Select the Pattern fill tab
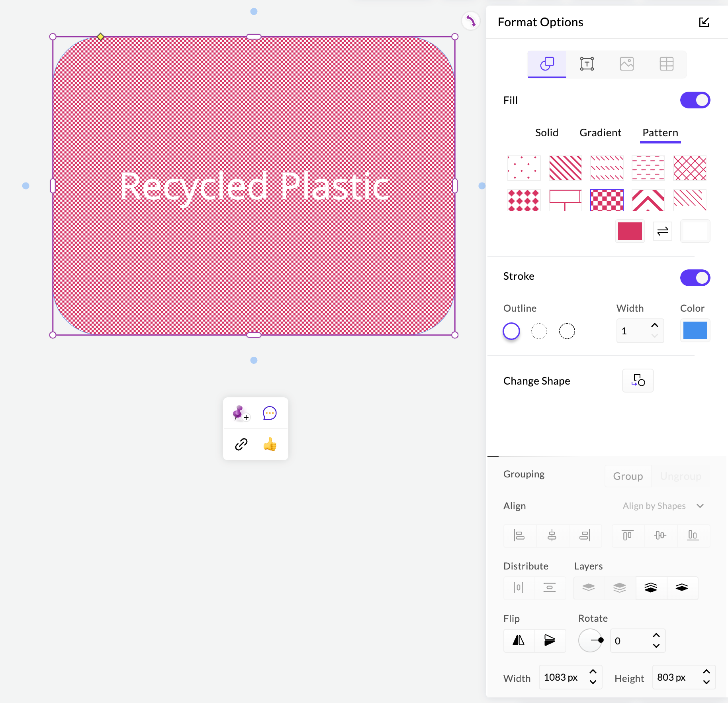 (660, 133)
